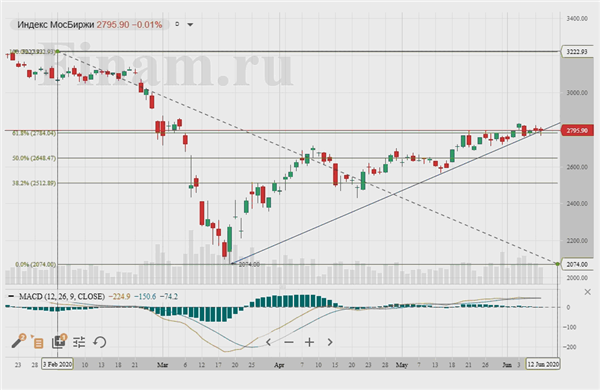
Task: Select the 0.0% (2074.00) Fibonacci level label
Action: coord(35,264)
